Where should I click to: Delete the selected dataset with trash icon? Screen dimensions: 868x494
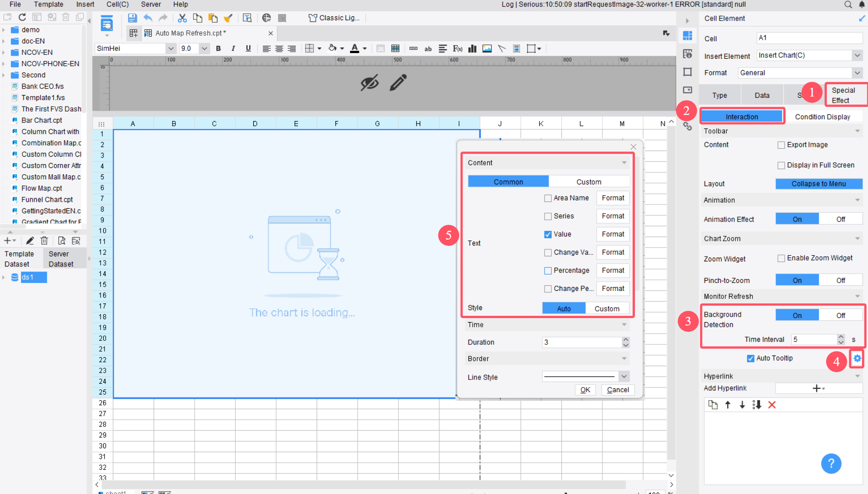[x=44, y=240]
